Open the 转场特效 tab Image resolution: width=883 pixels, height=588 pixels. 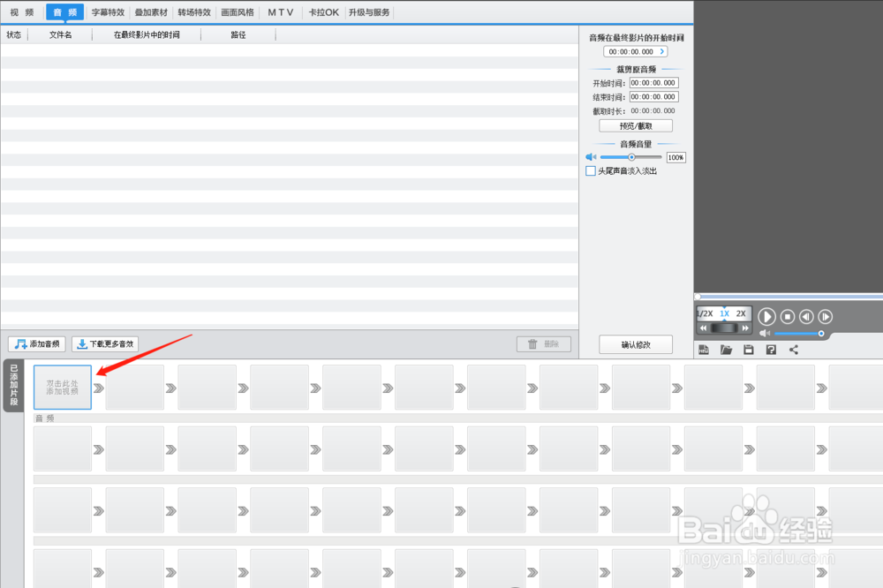(x=193, y=12)
